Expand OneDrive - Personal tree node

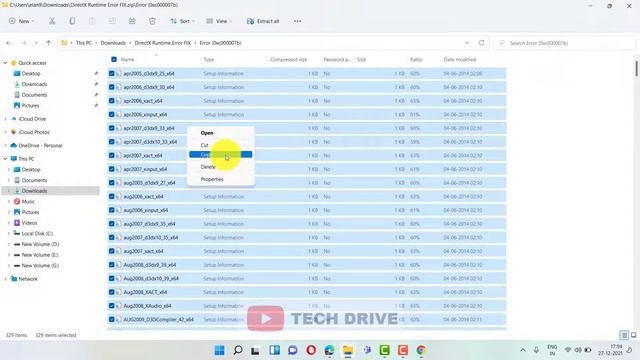coord(5,145)
